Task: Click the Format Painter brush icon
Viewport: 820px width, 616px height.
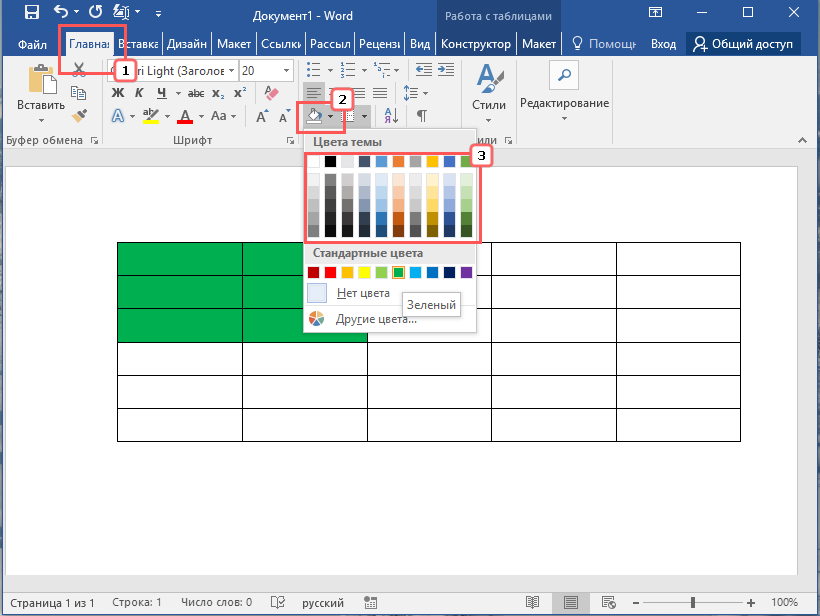Action: [80, 116]
